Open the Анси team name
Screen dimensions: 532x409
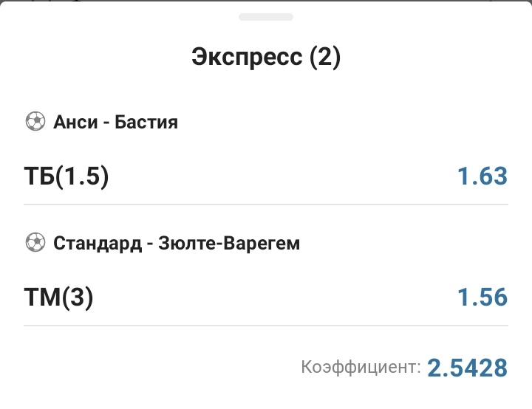tap(75, 122)
